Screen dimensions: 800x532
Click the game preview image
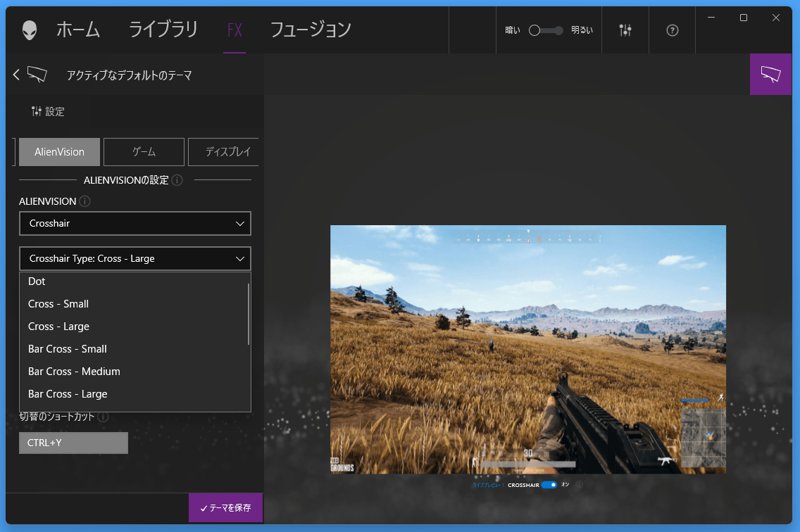(x=528, y=350)
